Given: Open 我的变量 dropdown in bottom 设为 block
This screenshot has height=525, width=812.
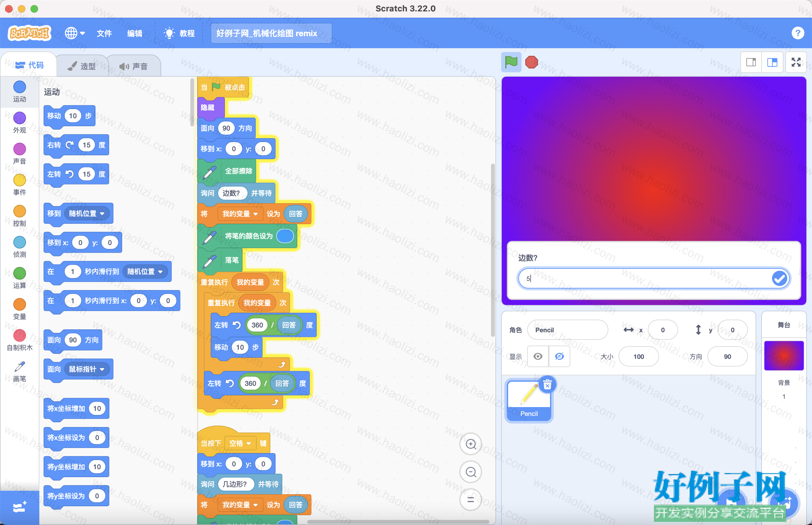Looking at the screenshot, I should tap(240, 504).
